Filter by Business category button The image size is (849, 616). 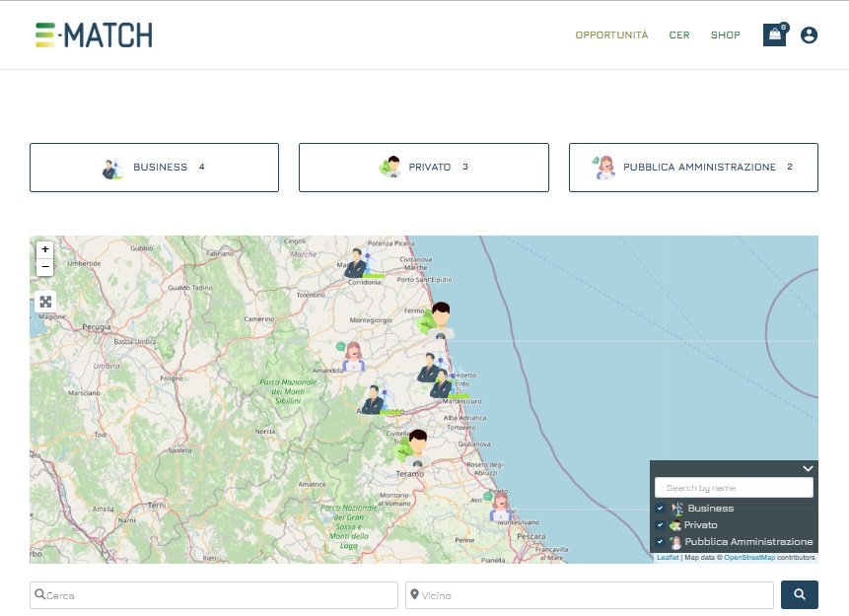[x=155, y=168]
